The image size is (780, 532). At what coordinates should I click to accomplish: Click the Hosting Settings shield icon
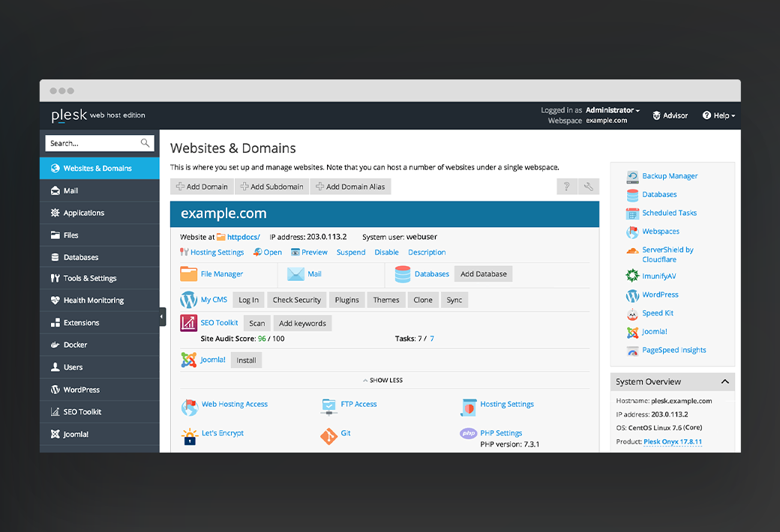[469, 407]
